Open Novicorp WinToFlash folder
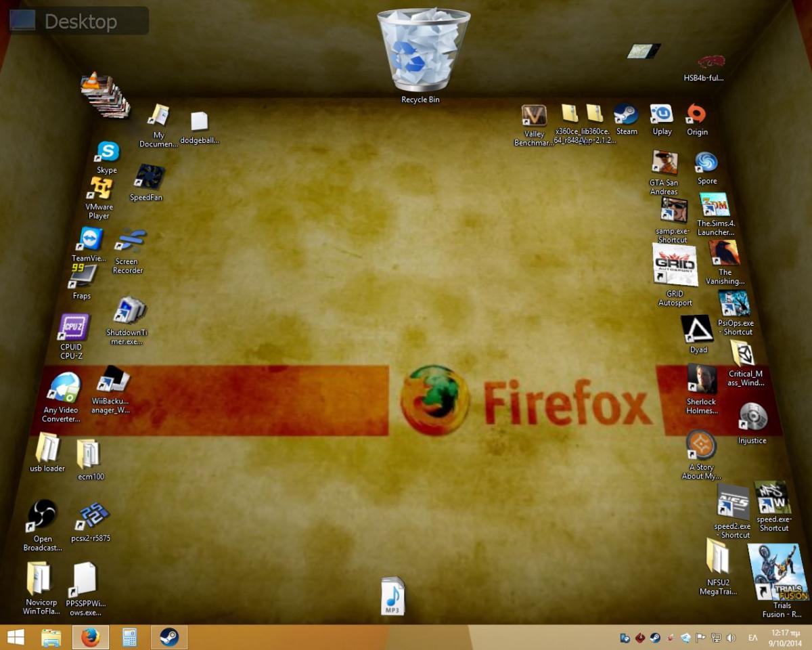 pyautogui.click(x=39, y=579)
